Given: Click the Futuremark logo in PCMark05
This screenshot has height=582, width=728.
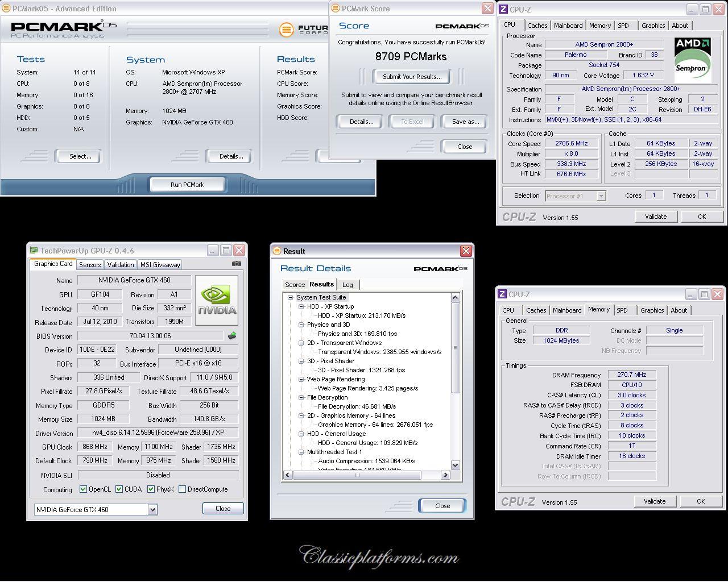Looking at the screenshot, I should point(287,29).
